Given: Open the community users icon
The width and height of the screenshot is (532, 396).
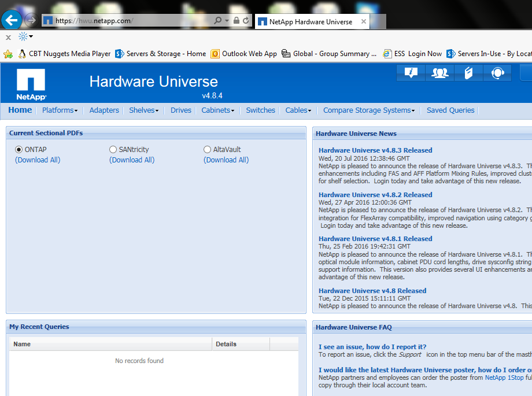Looking at the screenshot, I should coord(439,73).
